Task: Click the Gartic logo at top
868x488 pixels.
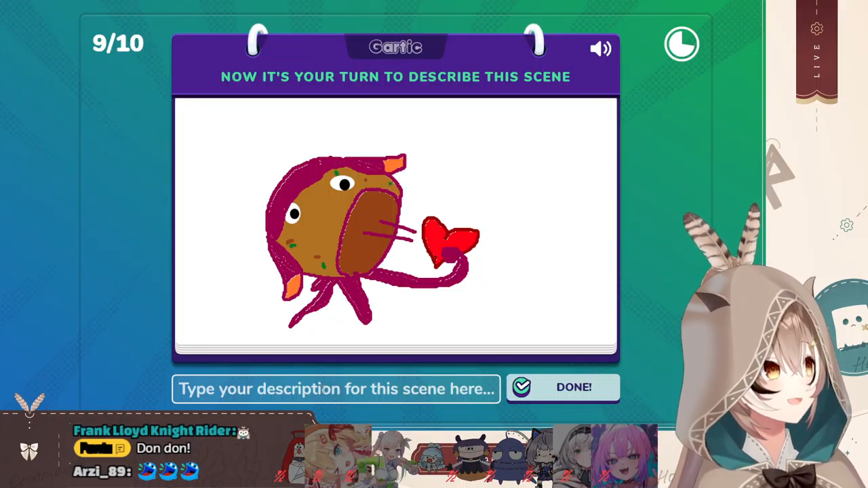Action: (x=396, y=47)
